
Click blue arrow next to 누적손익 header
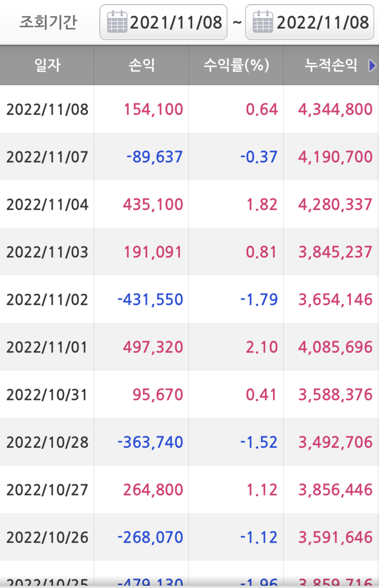tap(372, 65)
